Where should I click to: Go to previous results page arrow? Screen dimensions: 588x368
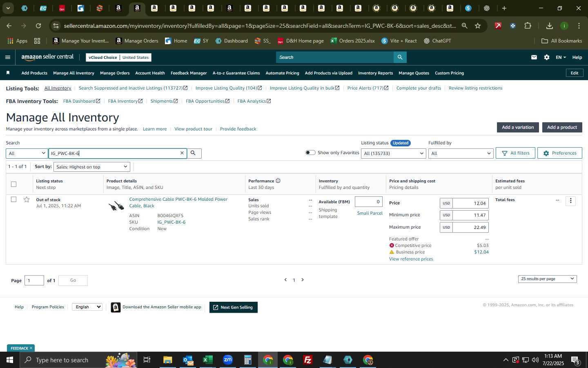(x=285, y=280)
